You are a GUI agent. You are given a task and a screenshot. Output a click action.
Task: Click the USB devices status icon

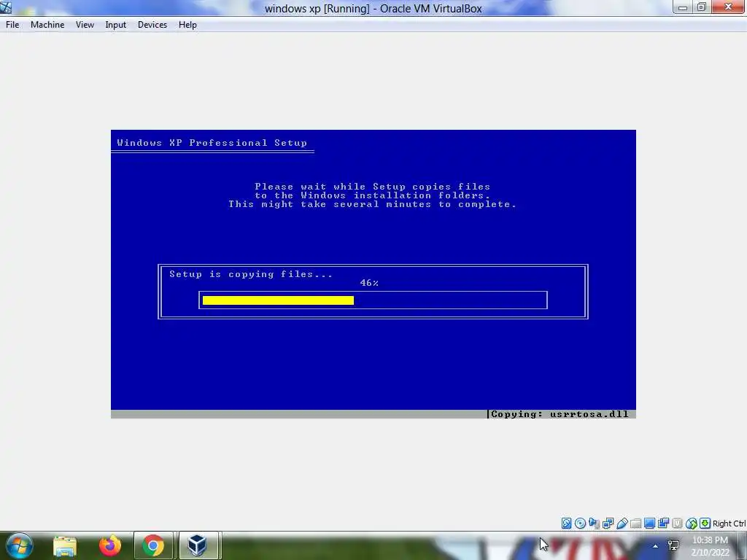622,524
